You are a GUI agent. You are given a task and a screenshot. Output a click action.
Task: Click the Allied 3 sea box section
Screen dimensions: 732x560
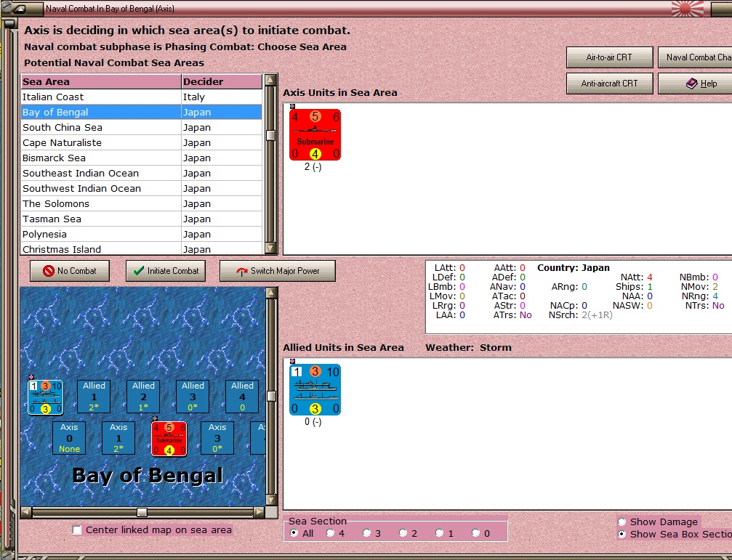point(193,397)
